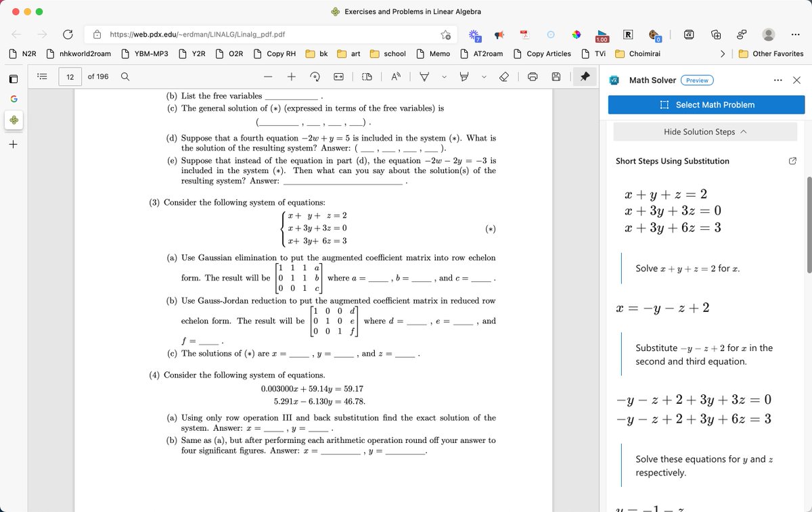Close the Math Solver panel

point(796,80)
